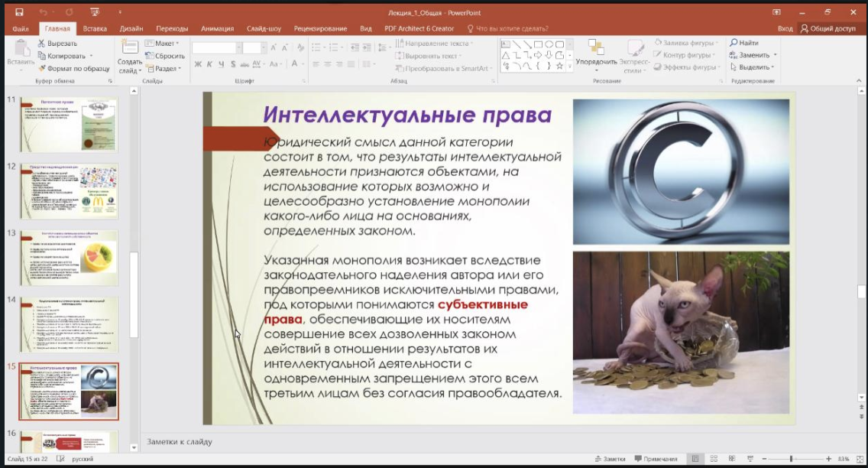Click the Вход sign-in link
Image resolution: width=868 pixels, height=468 pixels.
pos(785,28)
